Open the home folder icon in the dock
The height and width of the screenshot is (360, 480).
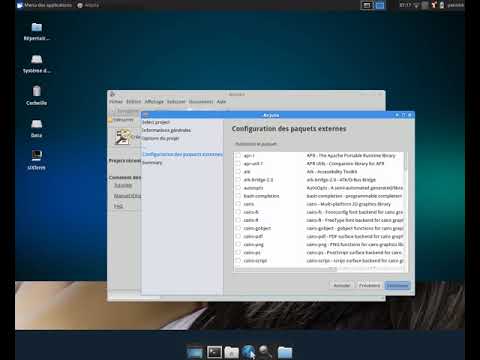click(x=285, y=352)
